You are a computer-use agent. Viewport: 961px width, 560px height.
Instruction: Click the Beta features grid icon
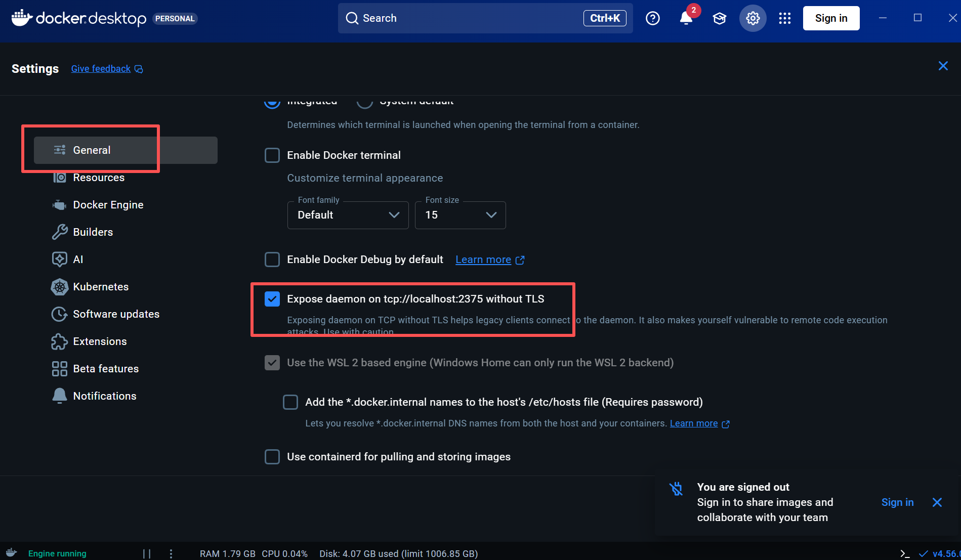[60, 369]
